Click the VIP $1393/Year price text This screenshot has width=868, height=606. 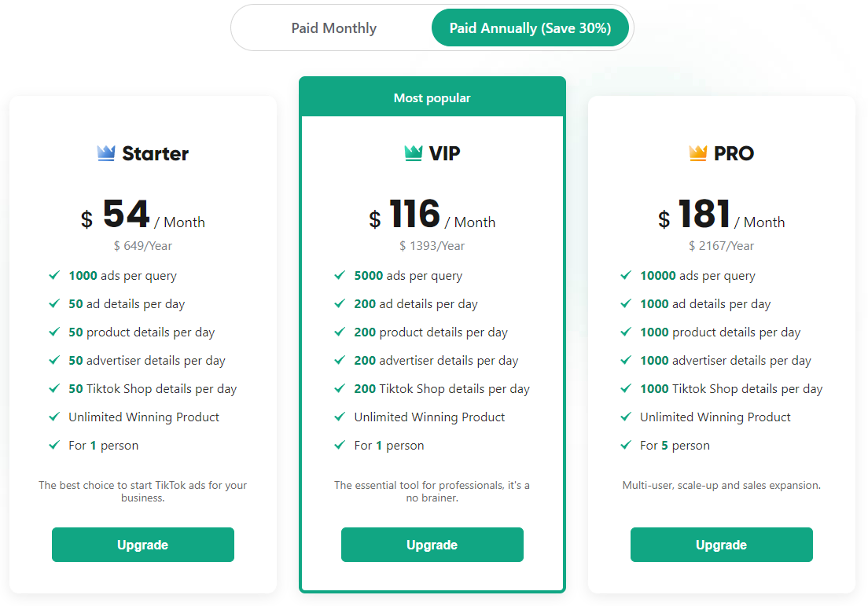pyautogui.click(x=432, y=246)
